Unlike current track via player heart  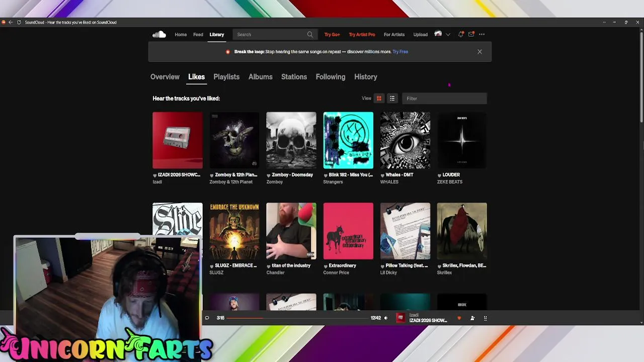click(459, 318)
